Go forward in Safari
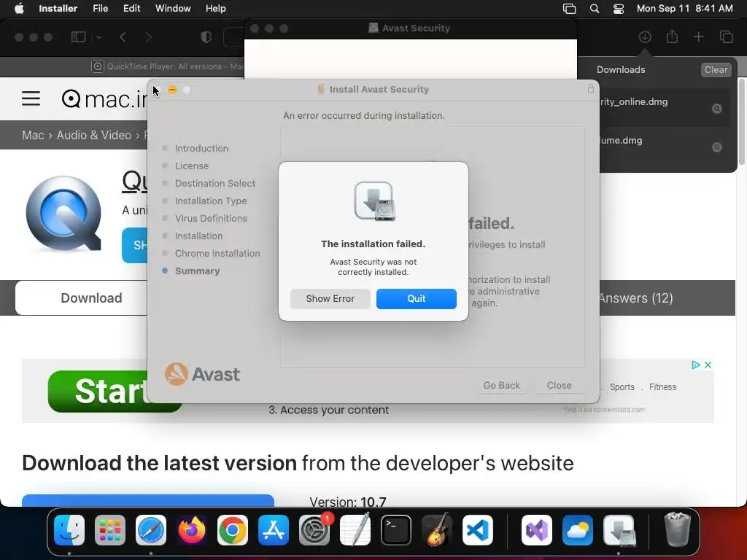This screenshot has height=560, width=747. point(148,37)
